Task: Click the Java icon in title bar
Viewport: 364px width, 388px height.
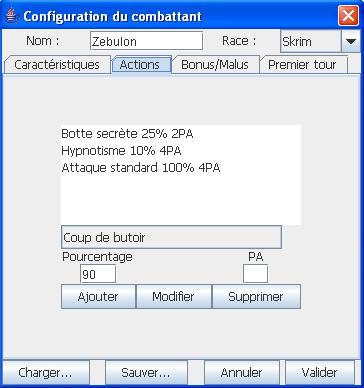Action: pos(12,16)
